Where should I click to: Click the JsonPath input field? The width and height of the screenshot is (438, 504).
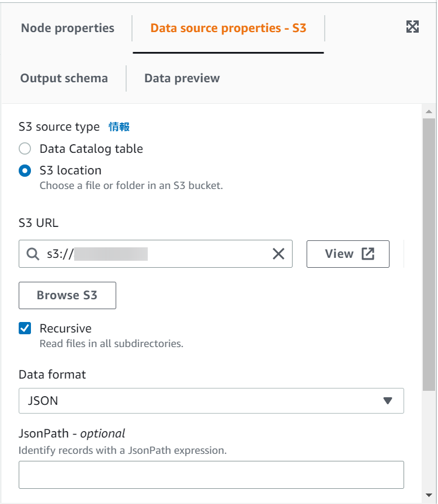pos(211,474)
